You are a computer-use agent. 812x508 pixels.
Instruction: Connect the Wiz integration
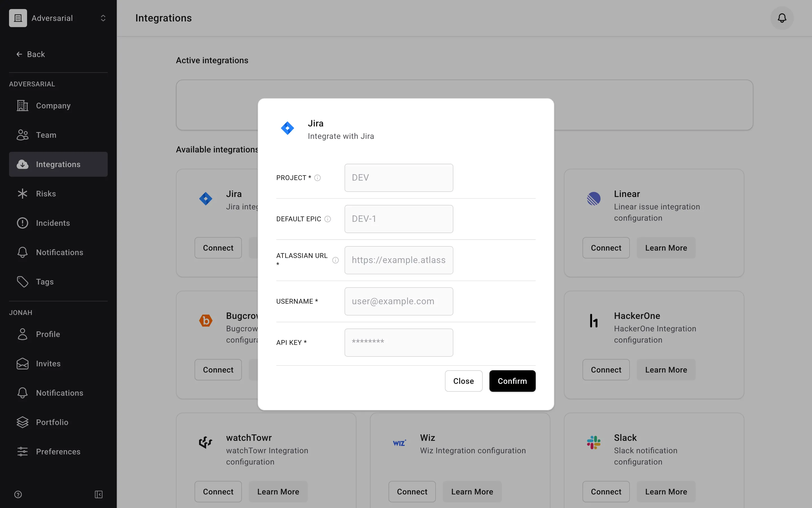click(x=412, y=492)
